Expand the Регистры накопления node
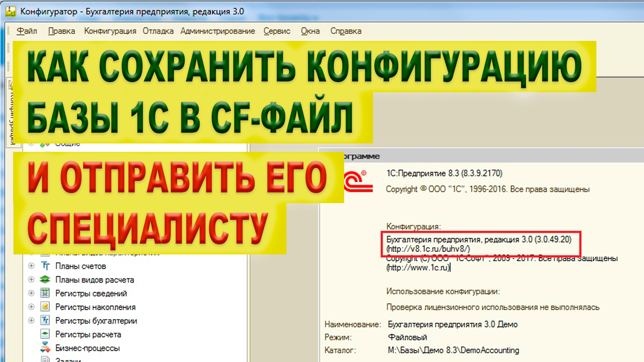644x362 pixels. tap(31, 307)
